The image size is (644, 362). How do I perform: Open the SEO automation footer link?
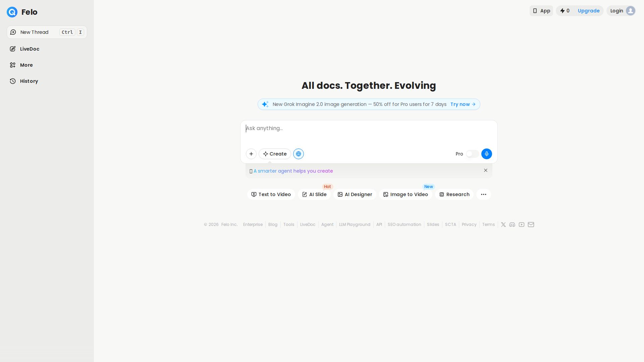click(404, 225)
